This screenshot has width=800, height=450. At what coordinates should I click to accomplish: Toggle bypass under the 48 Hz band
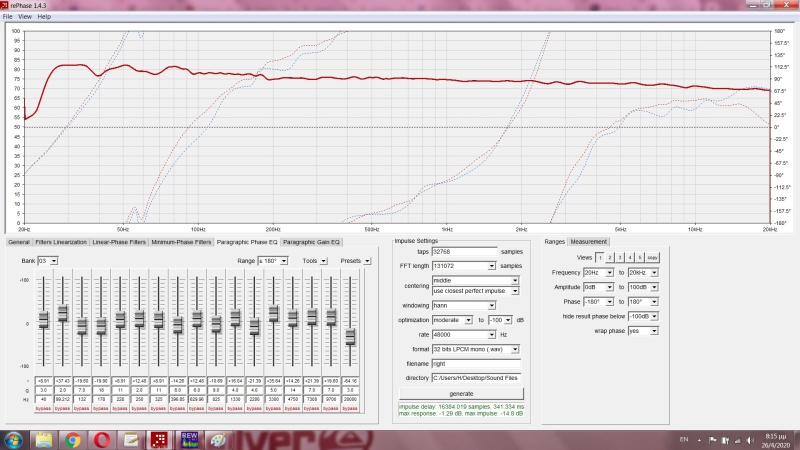point(43,409)
